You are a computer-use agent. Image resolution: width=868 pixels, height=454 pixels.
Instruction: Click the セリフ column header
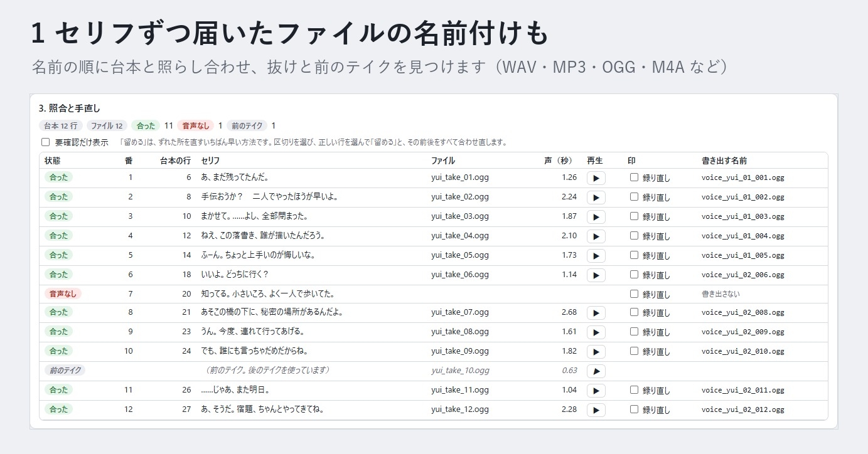211,161
